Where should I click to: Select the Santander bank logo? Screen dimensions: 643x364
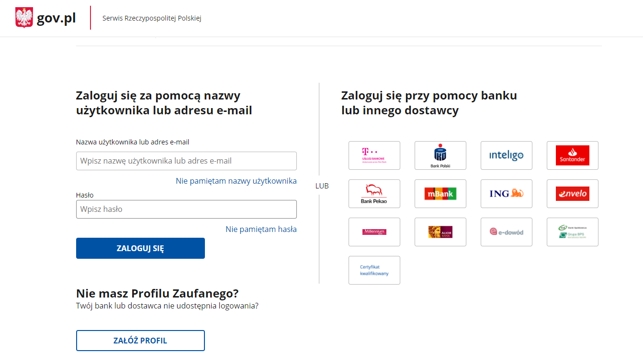572,155
